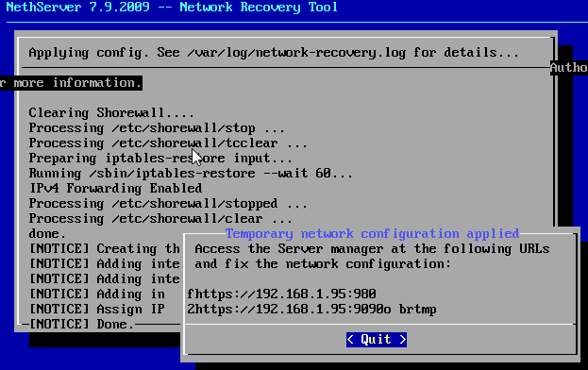
Task: Click the 'Running /sbin/iptables-restore --wait 60' line
Action: click(191, 174)
